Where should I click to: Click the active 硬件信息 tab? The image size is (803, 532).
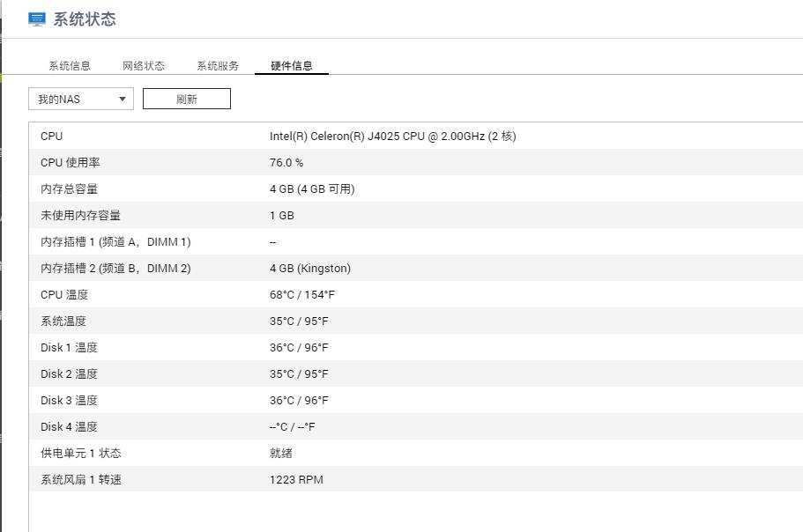pos(291,64)
